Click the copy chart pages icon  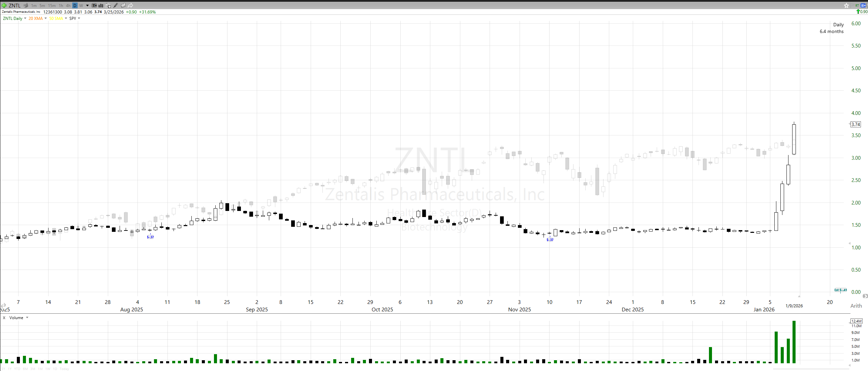(123, 5)
